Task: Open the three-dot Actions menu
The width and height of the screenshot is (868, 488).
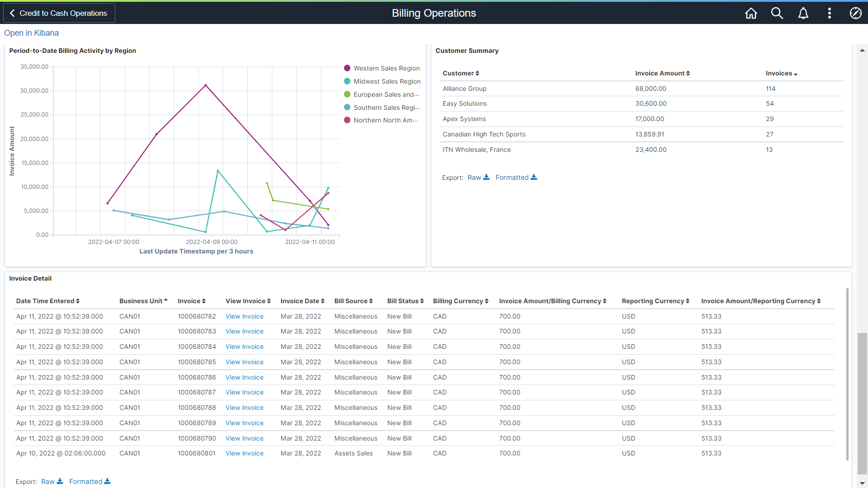Action: [x=830, y=13]
